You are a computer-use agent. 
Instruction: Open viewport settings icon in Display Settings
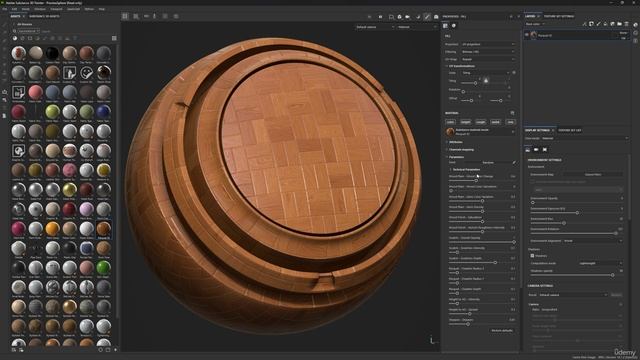[x=544, y=150]
